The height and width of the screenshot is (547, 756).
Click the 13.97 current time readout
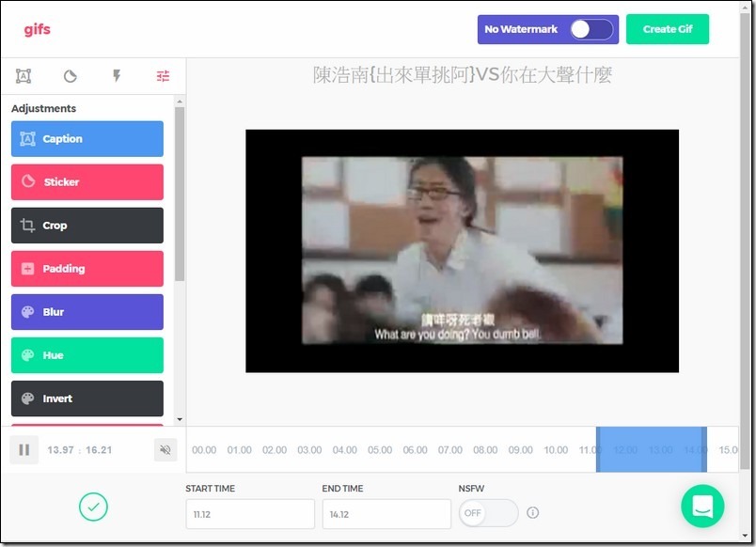click(x=61, y=450)
